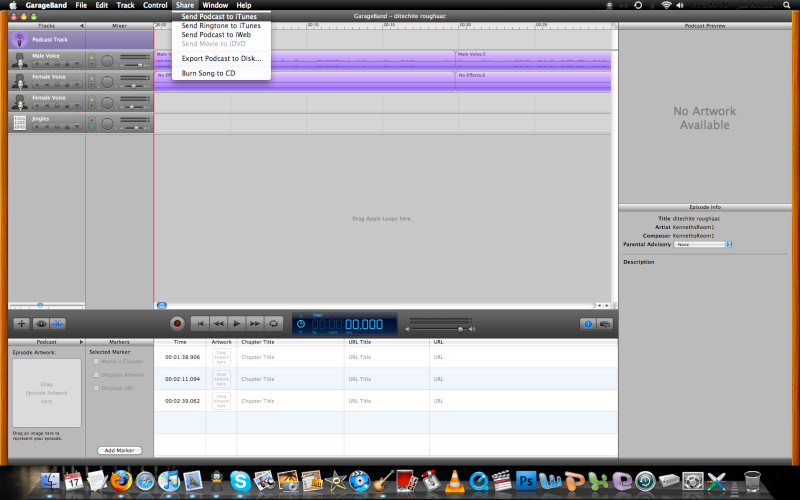The width and height of the screenshot is (800, 500).
Task: Open iTunes from the Dock
Action: point(169,481)
